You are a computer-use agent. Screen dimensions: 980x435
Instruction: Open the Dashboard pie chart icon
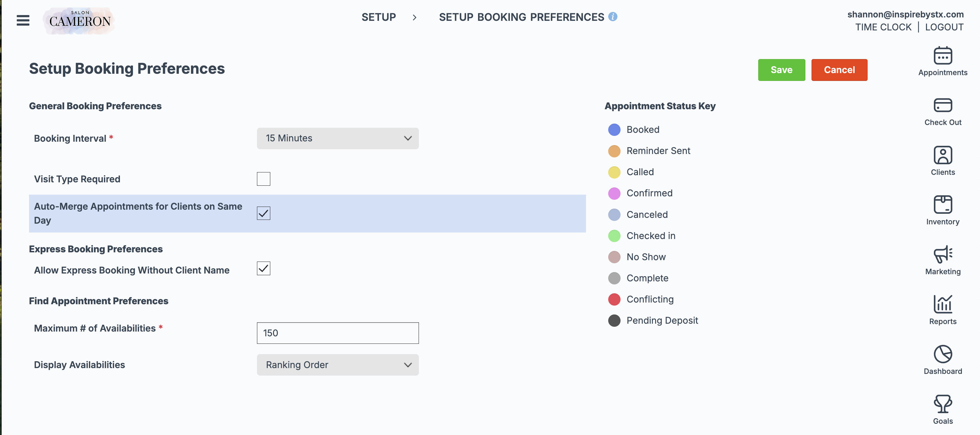point(942,354)
